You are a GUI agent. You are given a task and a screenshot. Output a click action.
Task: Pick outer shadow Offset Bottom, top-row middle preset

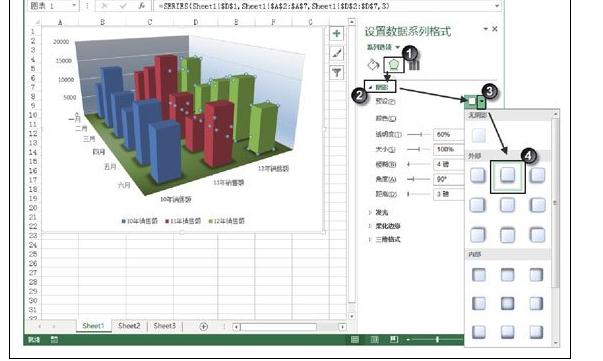[508, 175]
